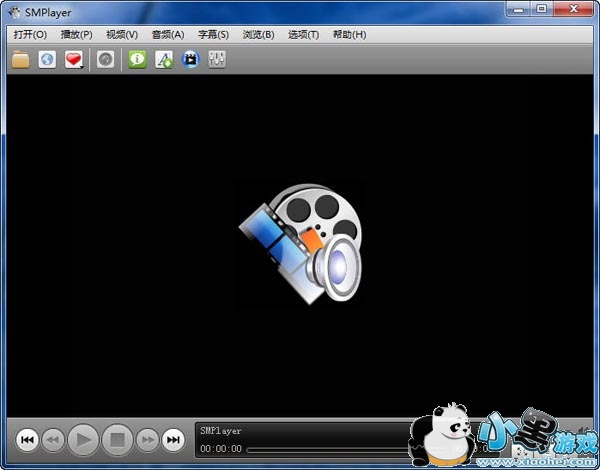Click the load subtitles icon

(164, 60)
